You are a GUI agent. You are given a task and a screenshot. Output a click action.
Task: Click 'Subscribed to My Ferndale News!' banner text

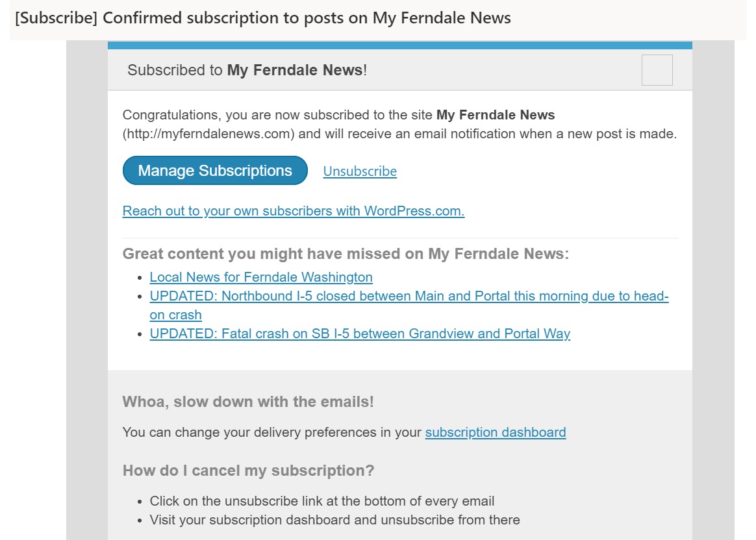246,69
